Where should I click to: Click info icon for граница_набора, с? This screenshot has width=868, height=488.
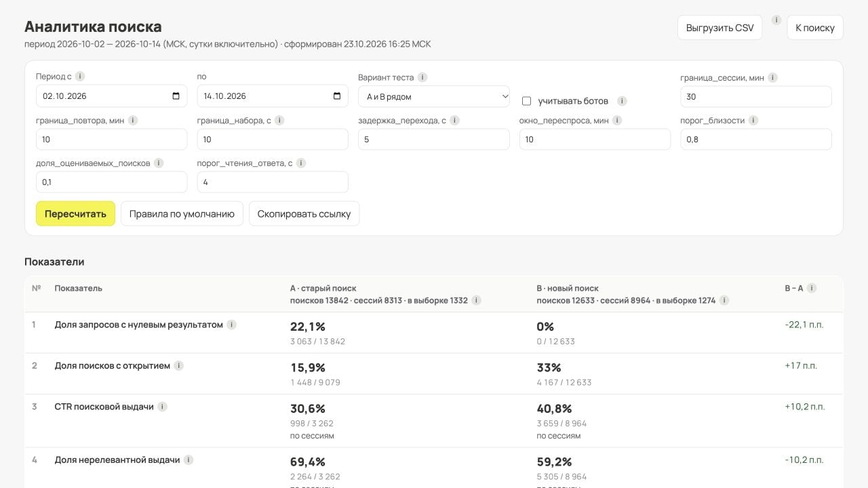279,120
